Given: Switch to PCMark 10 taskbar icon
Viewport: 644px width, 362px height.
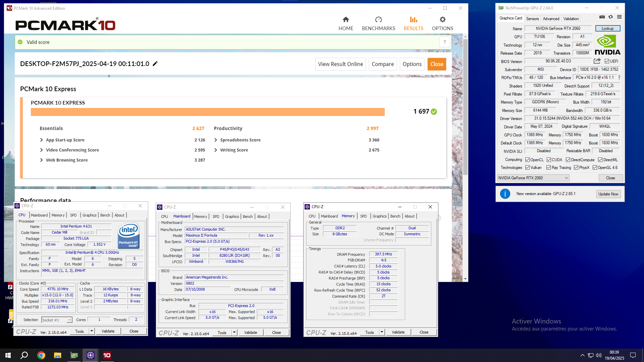Looking at the screenshot, I should (x=107, y=355).
